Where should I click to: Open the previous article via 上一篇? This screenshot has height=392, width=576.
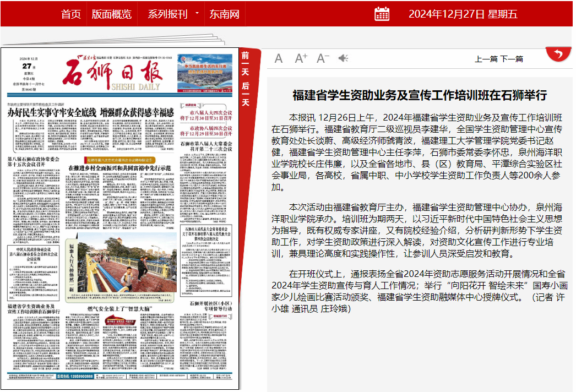pyautogui.click(x=486, y=59)
